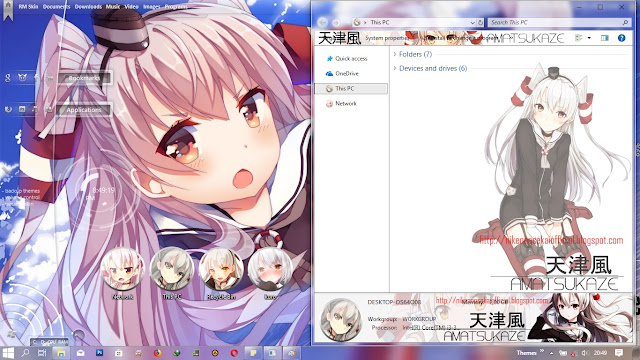Launch Photoshop from the taskbar
This screenshot has height=360, width=640.
tap(99, 352)
